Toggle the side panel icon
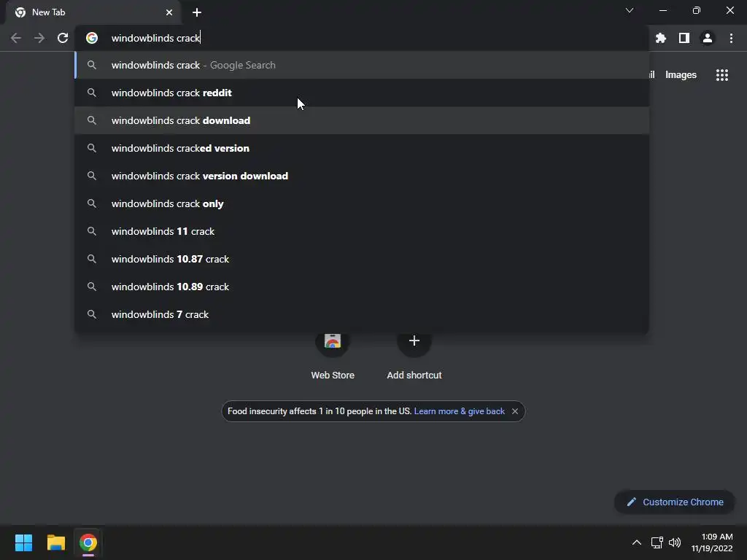This screenshot has height=560, width=747. click(684, 38)
